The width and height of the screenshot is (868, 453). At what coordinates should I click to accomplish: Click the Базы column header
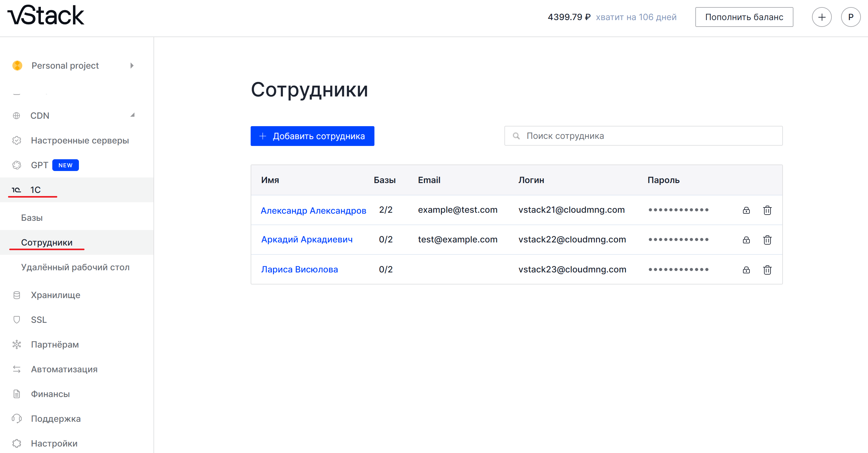384,180
